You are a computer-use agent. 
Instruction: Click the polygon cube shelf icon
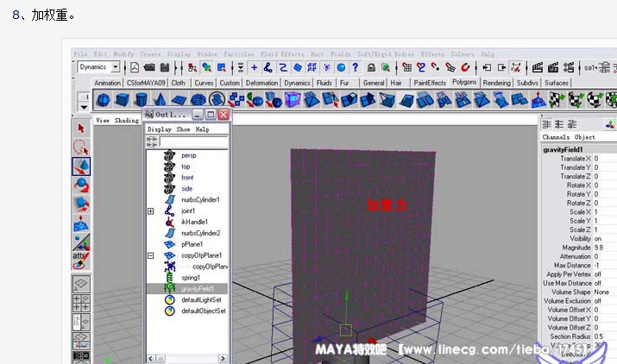123,99
